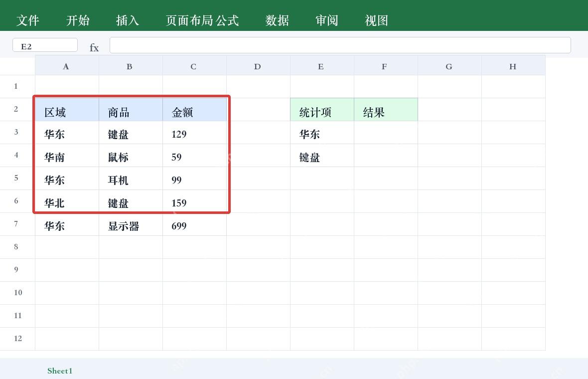
Task: Select 华东 in column E
Action: click(x=322, y=133)
